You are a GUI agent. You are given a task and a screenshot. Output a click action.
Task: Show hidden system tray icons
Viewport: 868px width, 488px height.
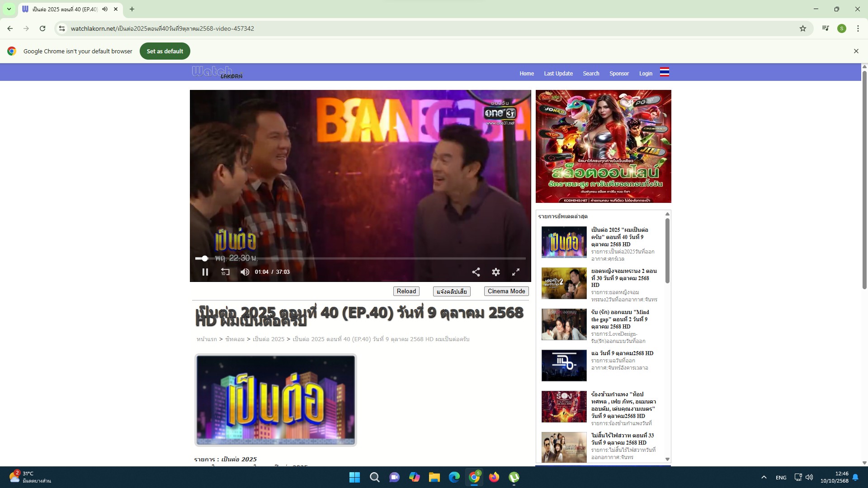(764, 477)
